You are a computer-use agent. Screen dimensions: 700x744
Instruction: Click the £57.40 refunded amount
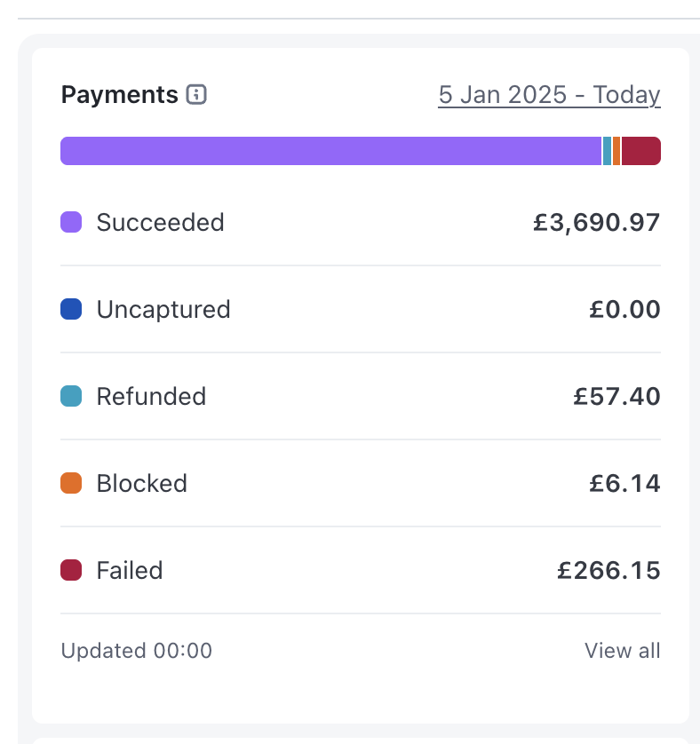point(616,396)
